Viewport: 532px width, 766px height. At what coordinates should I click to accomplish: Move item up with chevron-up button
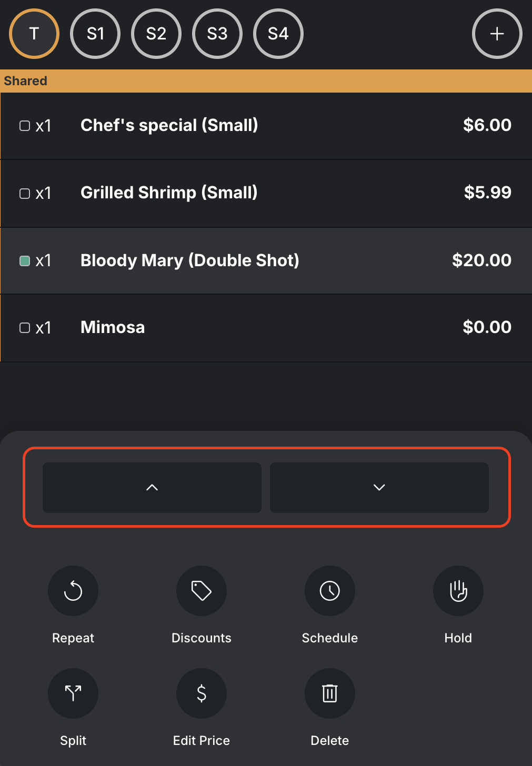pyautogui.click(x=152, y=488)
